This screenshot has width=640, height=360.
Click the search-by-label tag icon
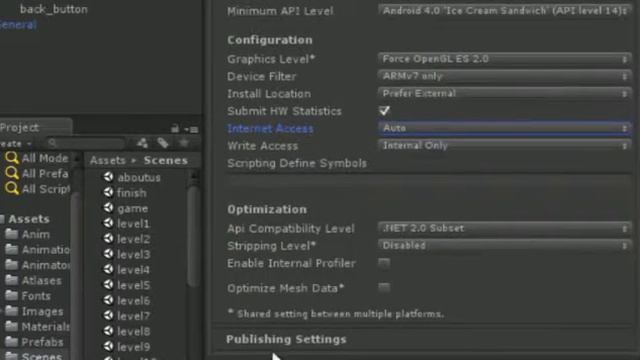point(163,143)
